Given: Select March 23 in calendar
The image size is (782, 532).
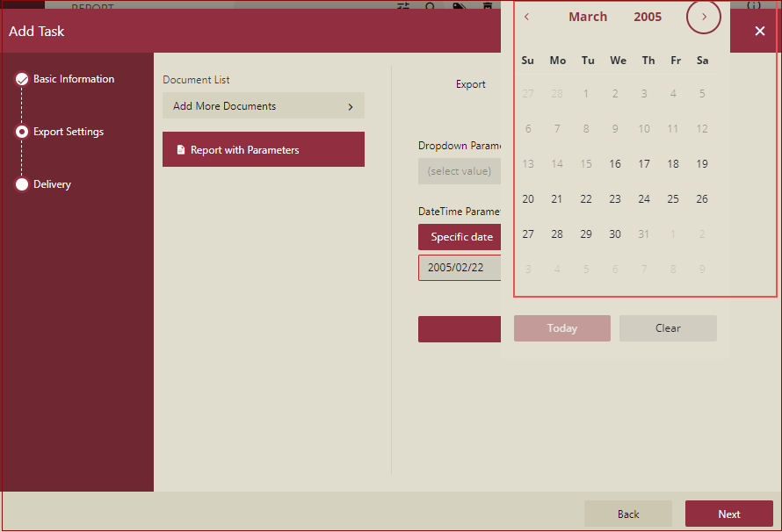Looking at the screenshot, I should pos(615,199).
